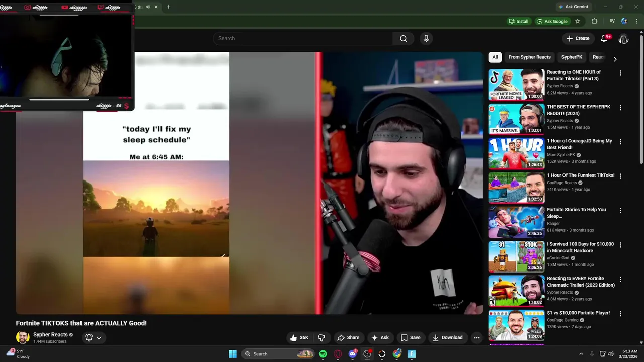Click the Ask Google lens button
Viewport: 644px width, 362px height.
(x=552, y=21)
